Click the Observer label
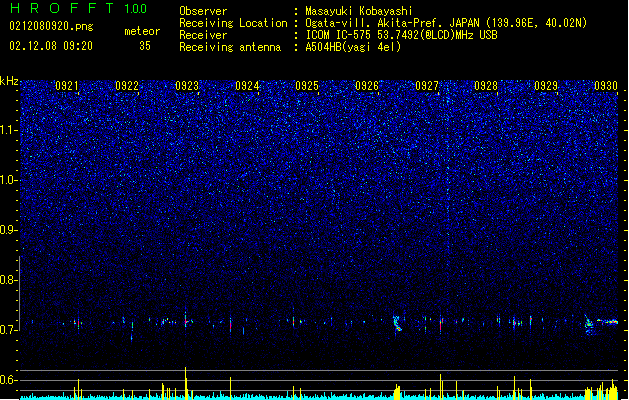This screenshot has height=400, width=629. [x=203, y=11]
